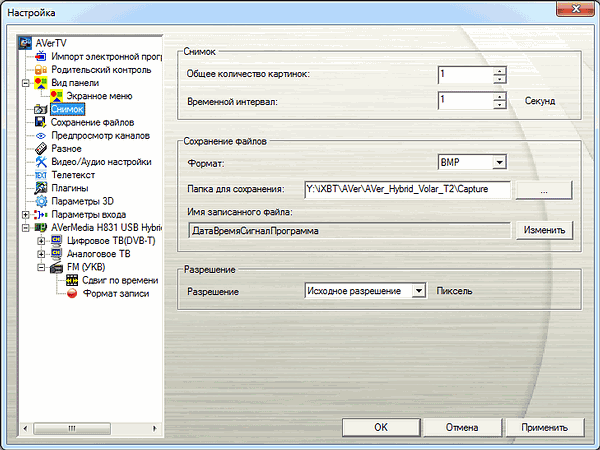
Task: Click the FM radio icon
Action: (56, 267)
